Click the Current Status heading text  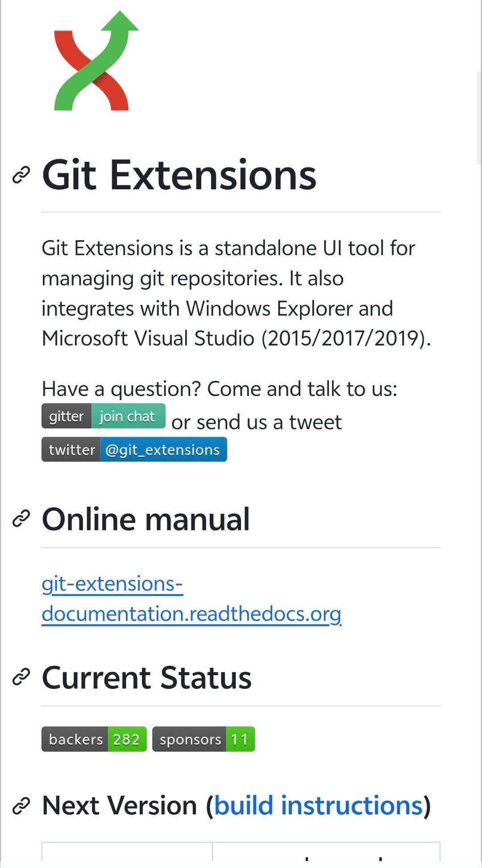(146, 678)
